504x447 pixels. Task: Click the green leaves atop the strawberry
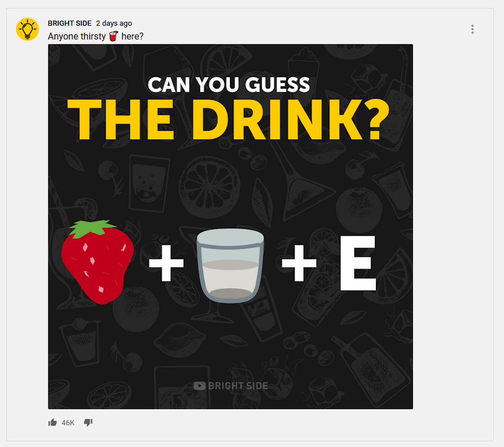coord(92,228)
